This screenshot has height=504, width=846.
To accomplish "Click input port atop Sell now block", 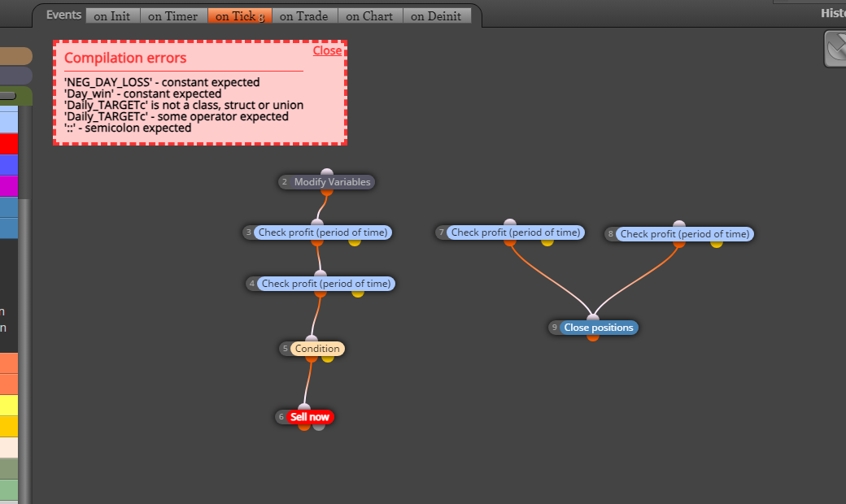I will click(x=304, y=407).
